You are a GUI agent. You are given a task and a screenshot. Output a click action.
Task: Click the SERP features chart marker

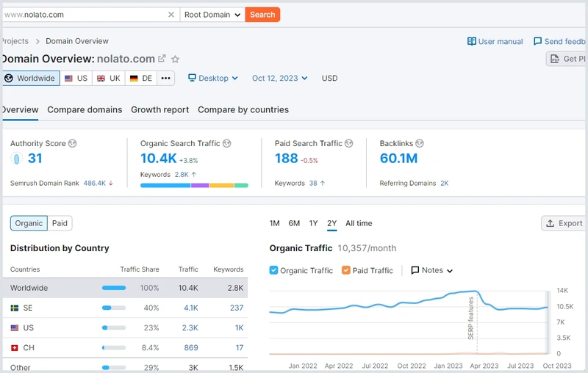pos(470,318)
